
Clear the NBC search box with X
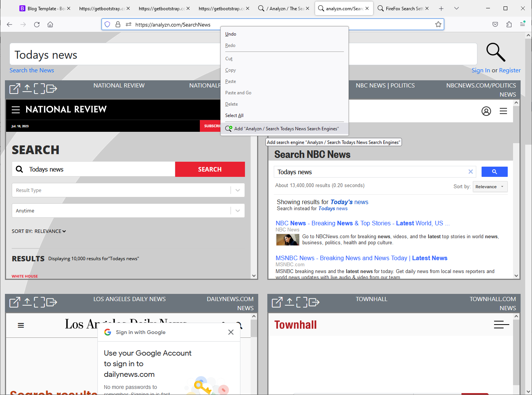tap(471, 172)
